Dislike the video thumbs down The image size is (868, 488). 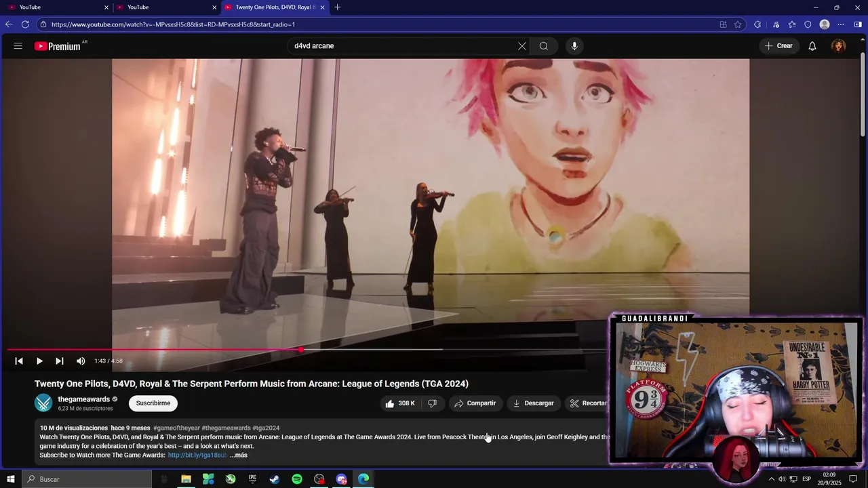[x=432, y=403]
